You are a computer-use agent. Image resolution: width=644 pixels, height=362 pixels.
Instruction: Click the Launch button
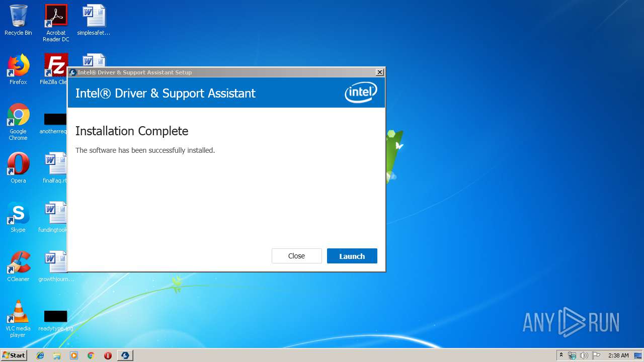[x=352, y=256]
